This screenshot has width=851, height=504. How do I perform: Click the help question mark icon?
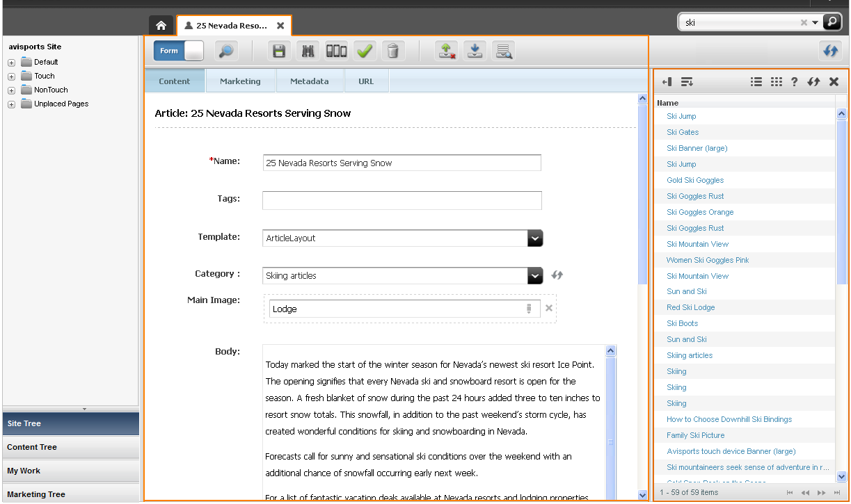(795, 81)
